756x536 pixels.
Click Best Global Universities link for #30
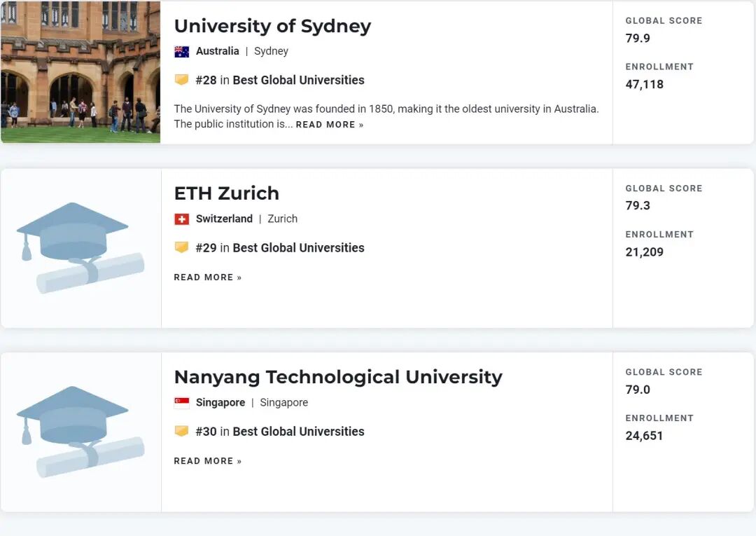click(x=298, y=431)
